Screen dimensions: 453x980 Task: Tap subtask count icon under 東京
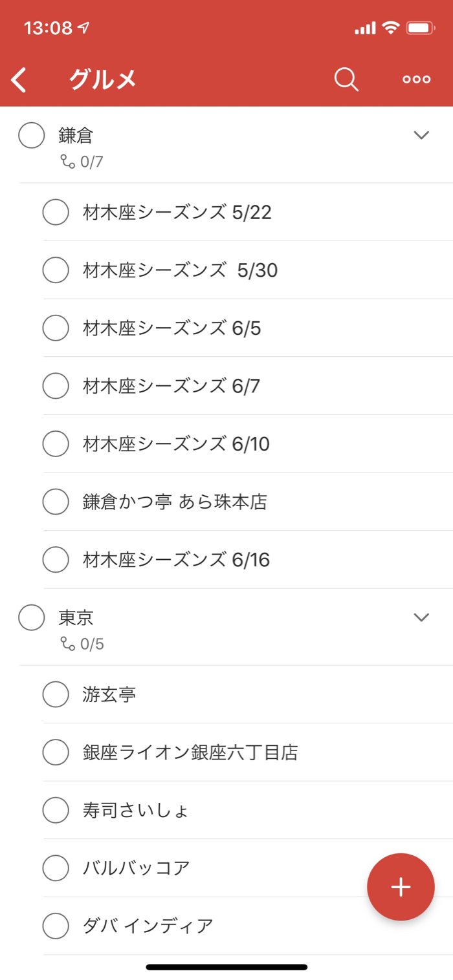coord(68,644)
